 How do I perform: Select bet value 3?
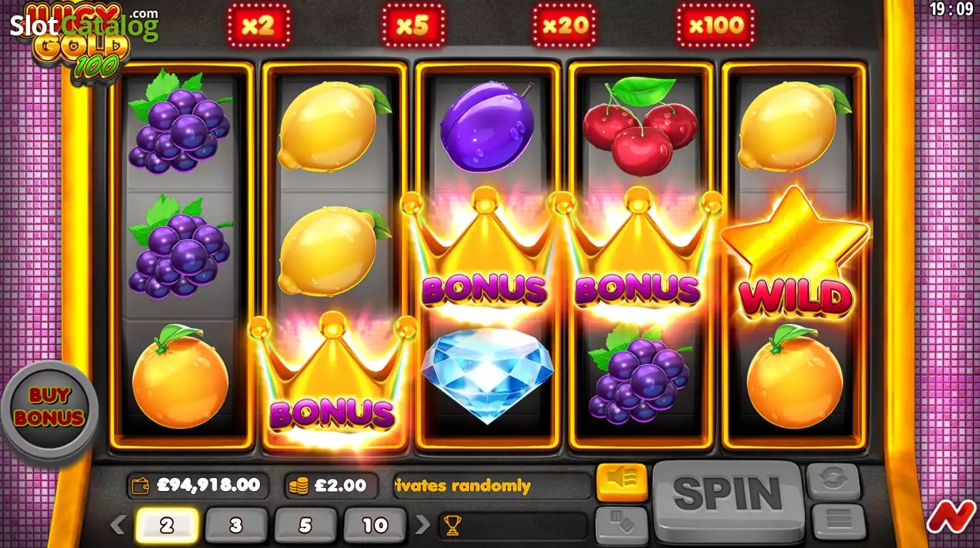[x=236, y=526]
